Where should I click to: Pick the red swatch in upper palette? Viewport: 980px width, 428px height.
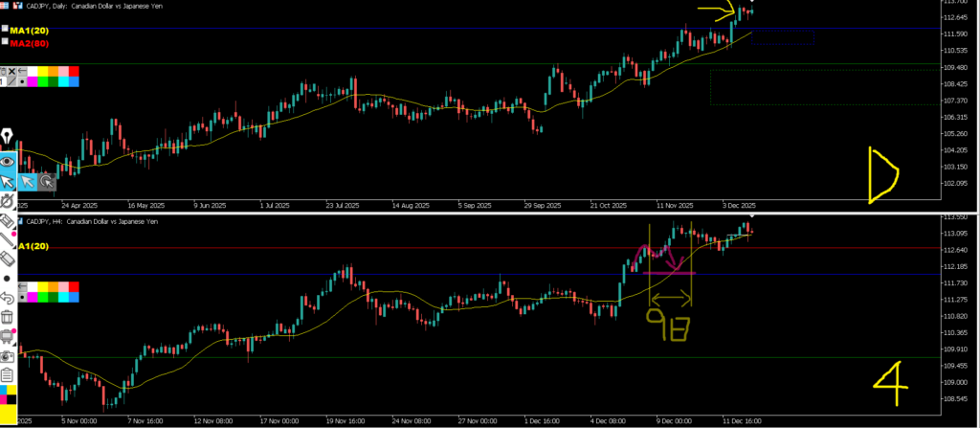(74, 72)
